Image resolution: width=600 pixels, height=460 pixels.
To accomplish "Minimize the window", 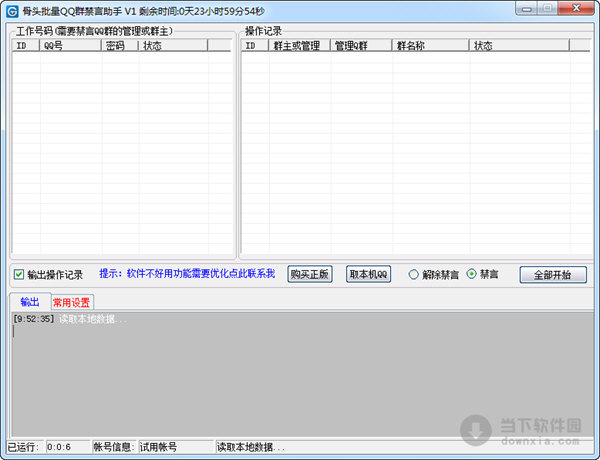I will click(527, 8).
